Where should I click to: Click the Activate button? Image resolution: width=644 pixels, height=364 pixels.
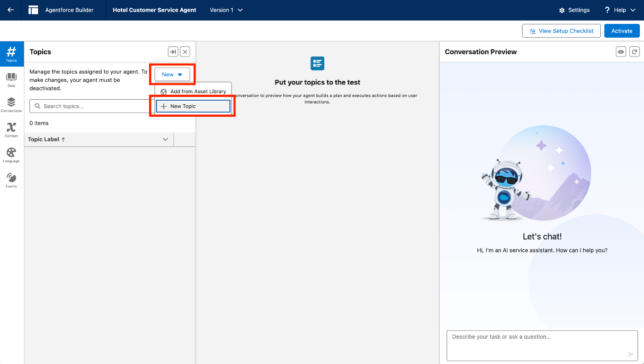[x=622, y=31]
